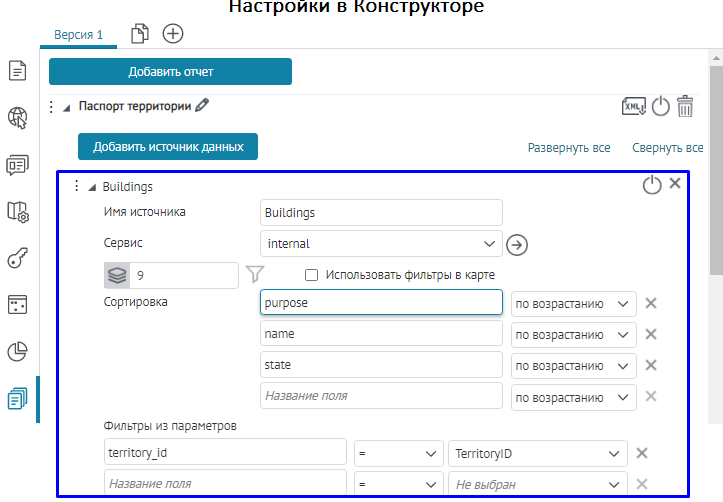Click the Имя источника input field
The width and height of the screenshot is (723, 502).
(x=380, y=213)
